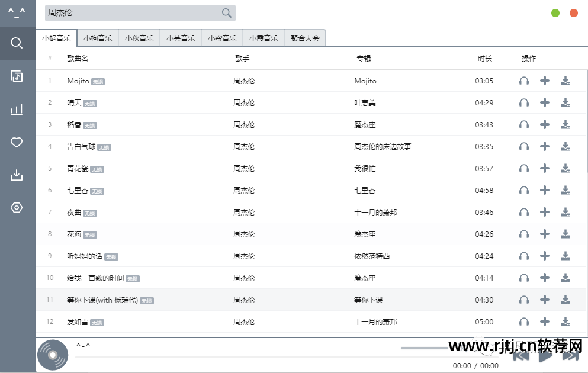Click the 周杰伦 search input field

133,13
